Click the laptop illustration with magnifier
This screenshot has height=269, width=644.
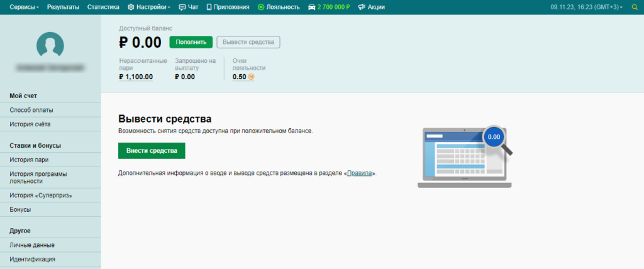pos(465,156)
